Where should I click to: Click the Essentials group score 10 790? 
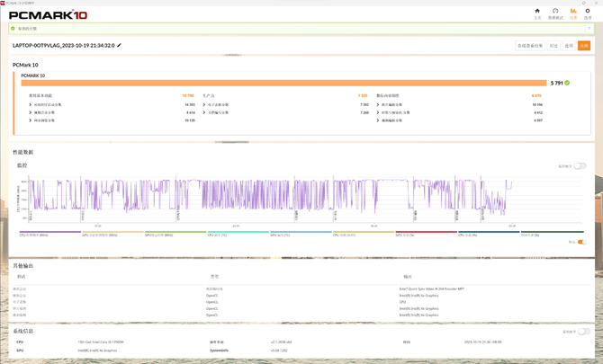pos(188,95)
